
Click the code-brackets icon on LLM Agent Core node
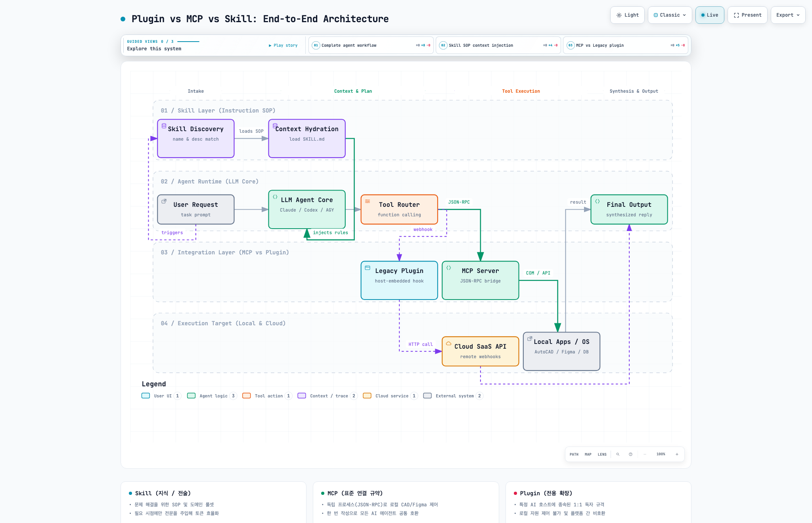click(275, 197)
